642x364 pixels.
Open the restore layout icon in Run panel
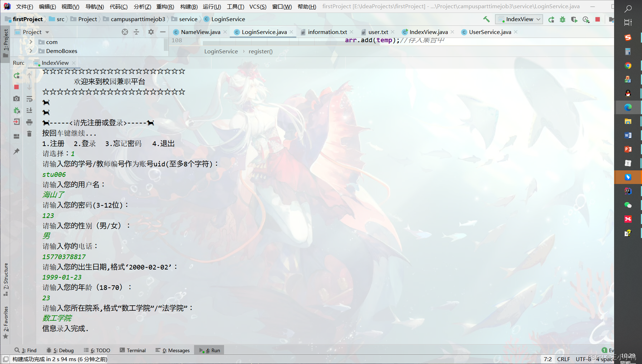point(16,136)
